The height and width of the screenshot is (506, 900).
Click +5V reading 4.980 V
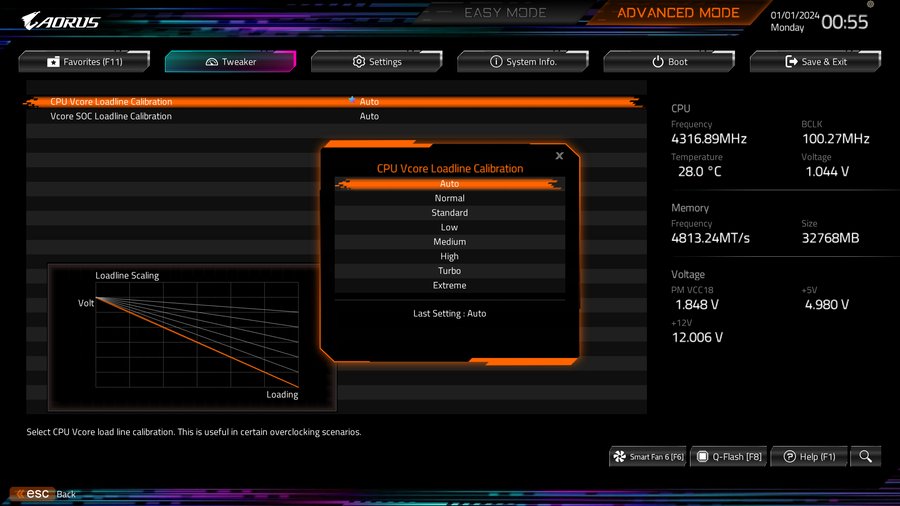tap(827, 305)
